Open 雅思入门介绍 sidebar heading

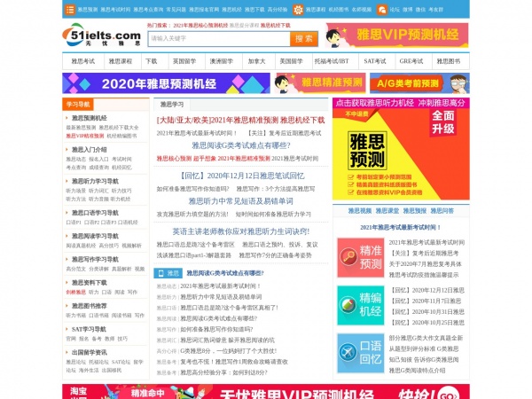(x=90, y=150)
